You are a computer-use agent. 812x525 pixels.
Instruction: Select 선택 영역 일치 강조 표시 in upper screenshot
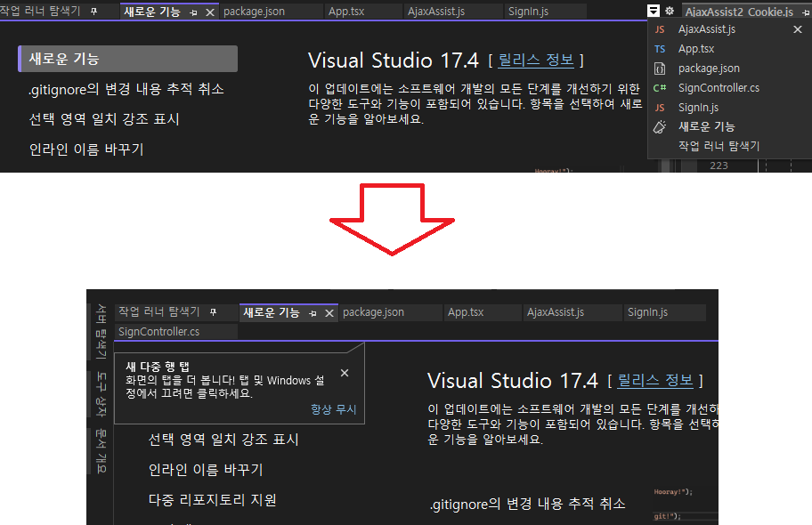click(104, 119)
